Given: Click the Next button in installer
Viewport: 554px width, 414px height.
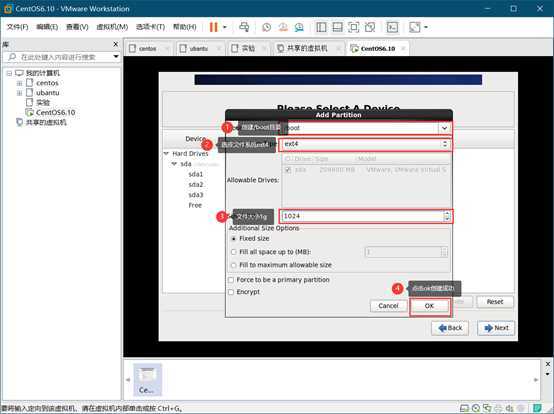Looking at the screenshot, I should click(x=496, y=328).
